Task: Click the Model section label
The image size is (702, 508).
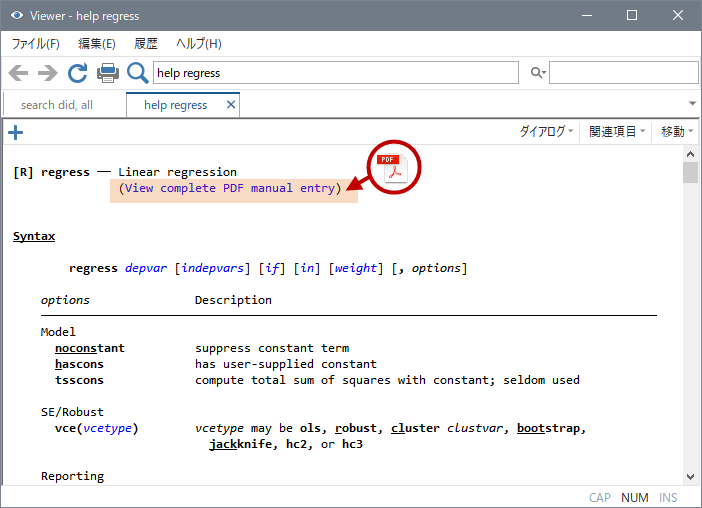Action: pos(58,332)
